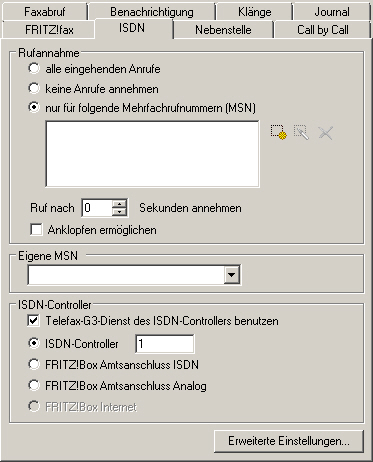Increase seconds with 'Ruf nach' spinner up arrow
373x462 pixels.
119,203
